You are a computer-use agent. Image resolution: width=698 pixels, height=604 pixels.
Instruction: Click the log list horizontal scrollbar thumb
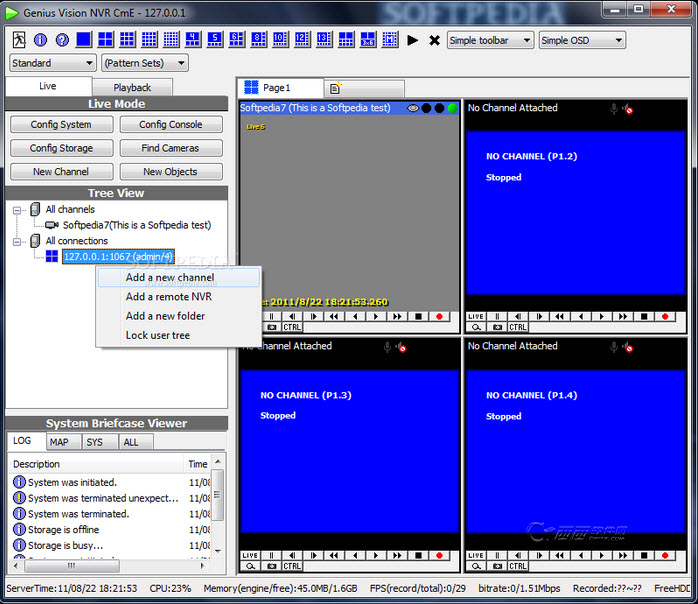tap(72, 566)
